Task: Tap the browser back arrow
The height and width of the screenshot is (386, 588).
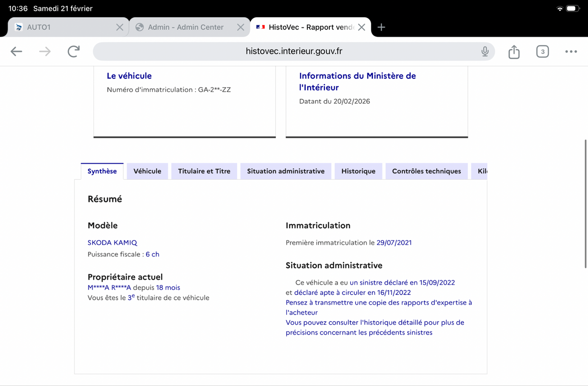Action: click(x=16, y=51)
